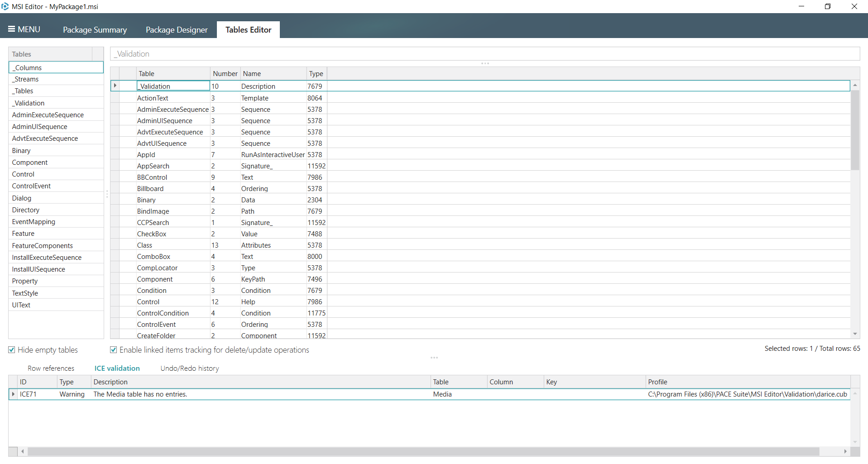Select _Tables in the tables list
The height and width of the screenshot is (464, 868).
click(x=56, y=91)
